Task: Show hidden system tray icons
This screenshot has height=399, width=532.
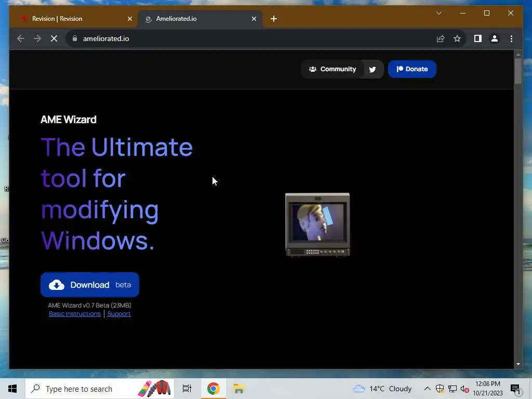Action: pyautogui.click(x=428, y=389)
